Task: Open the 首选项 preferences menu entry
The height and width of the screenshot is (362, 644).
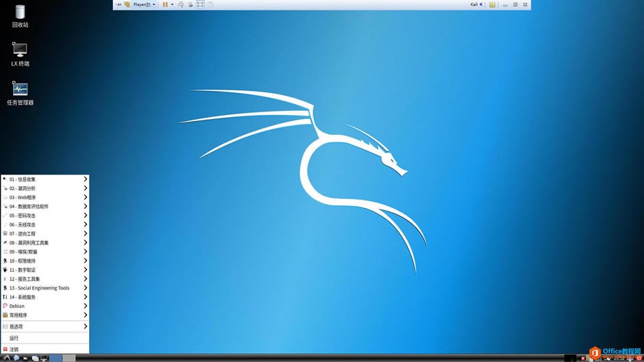Action: coord(44,326)
